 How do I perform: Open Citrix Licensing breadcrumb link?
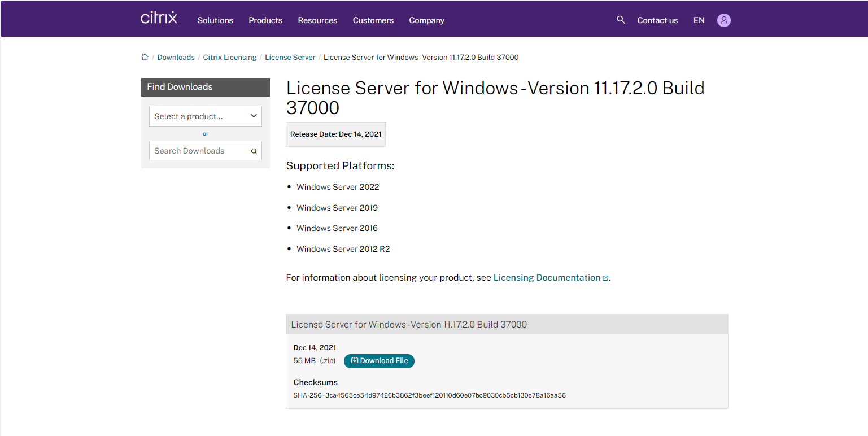pyautogui.click(x=230, y=57)
